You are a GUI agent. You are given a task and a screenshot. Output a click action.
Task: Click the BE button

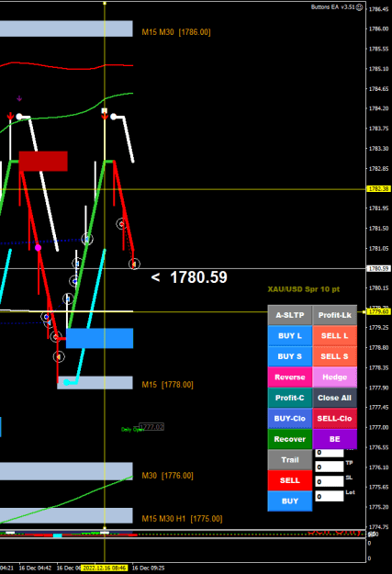334,439
